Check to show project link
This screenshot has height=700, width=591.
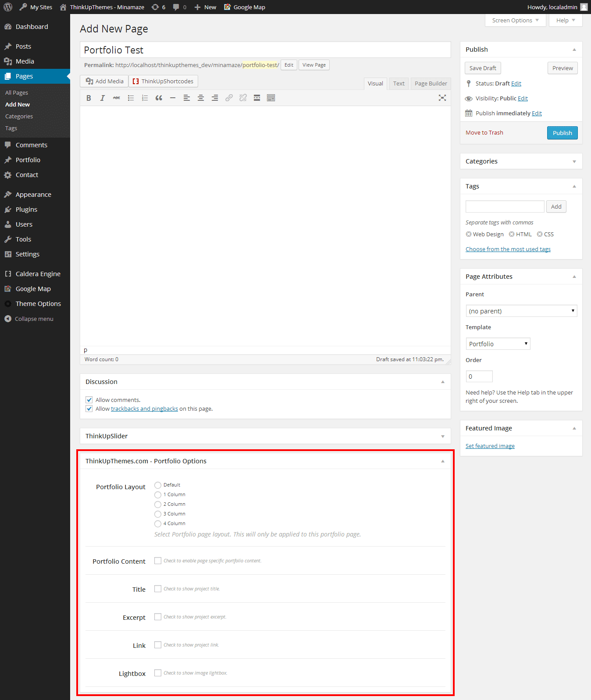click(158, 645)
